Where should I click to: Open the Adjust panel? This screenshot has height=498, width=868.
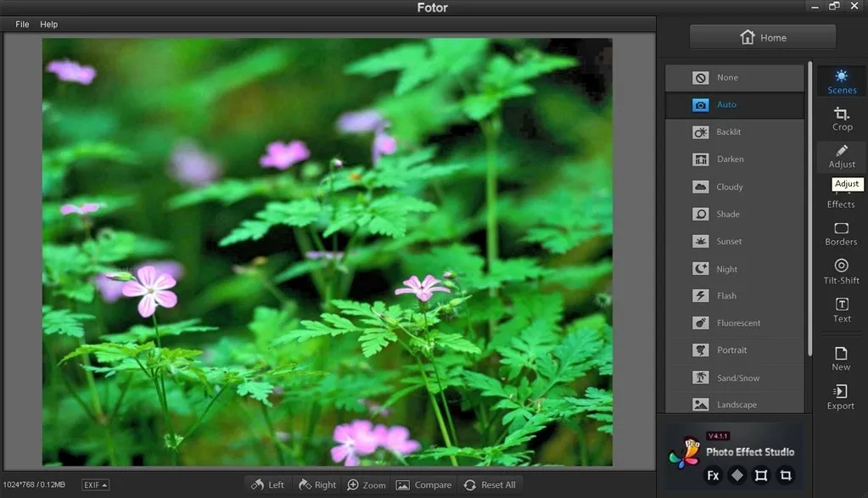click(842, 157)
